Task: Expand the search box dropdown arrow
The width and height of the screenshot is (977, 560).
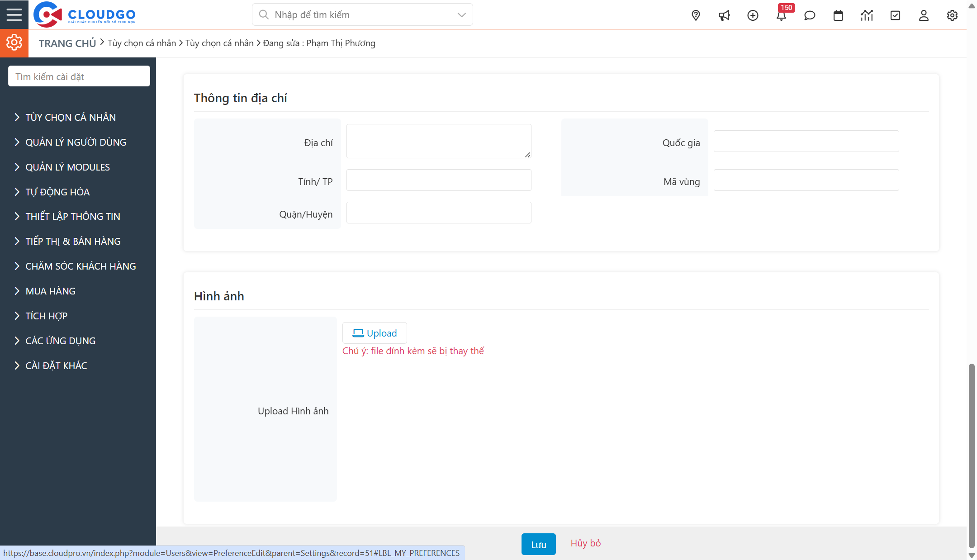Action: click(x=461, y=15)
